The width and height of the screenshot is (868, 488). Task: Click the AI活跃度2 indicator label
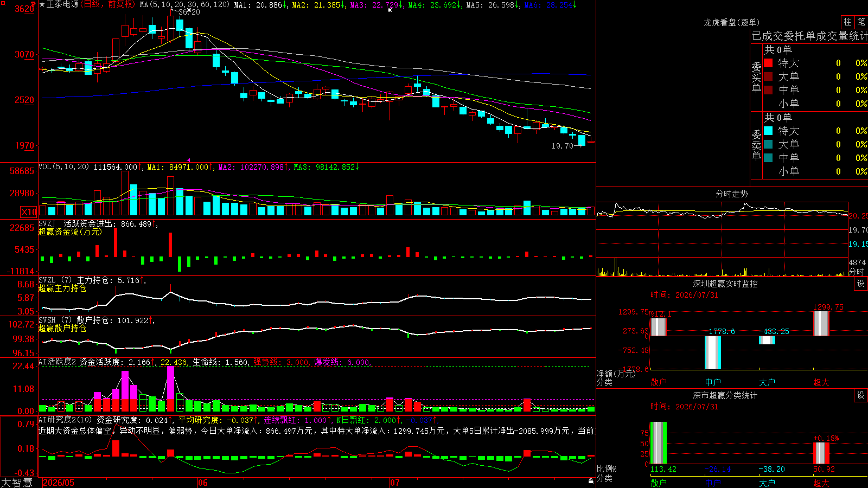click(x=57, y=362)
